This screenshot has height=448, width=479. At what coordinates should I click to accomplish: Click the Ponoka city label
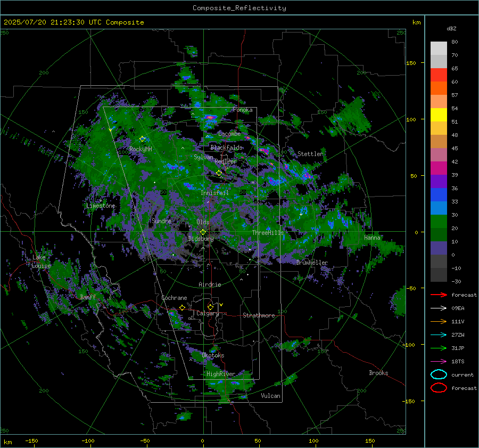(x=243, y=110)
